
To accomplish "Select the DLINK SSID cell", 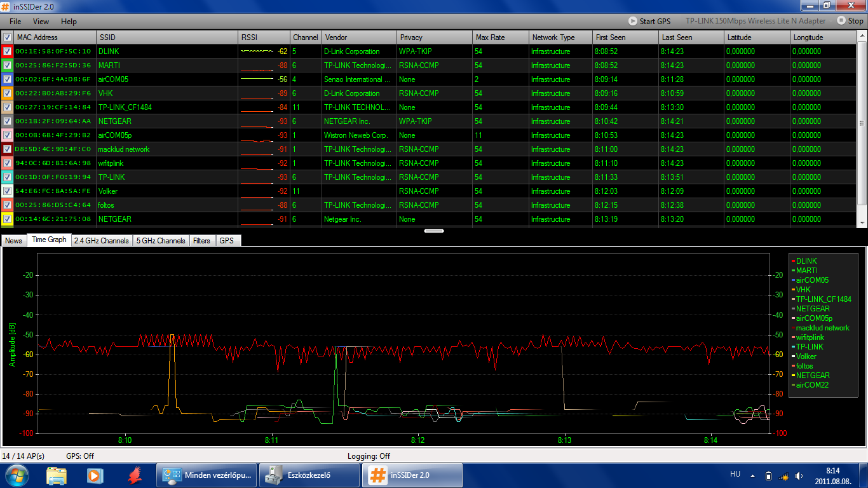I will (168, 51).
